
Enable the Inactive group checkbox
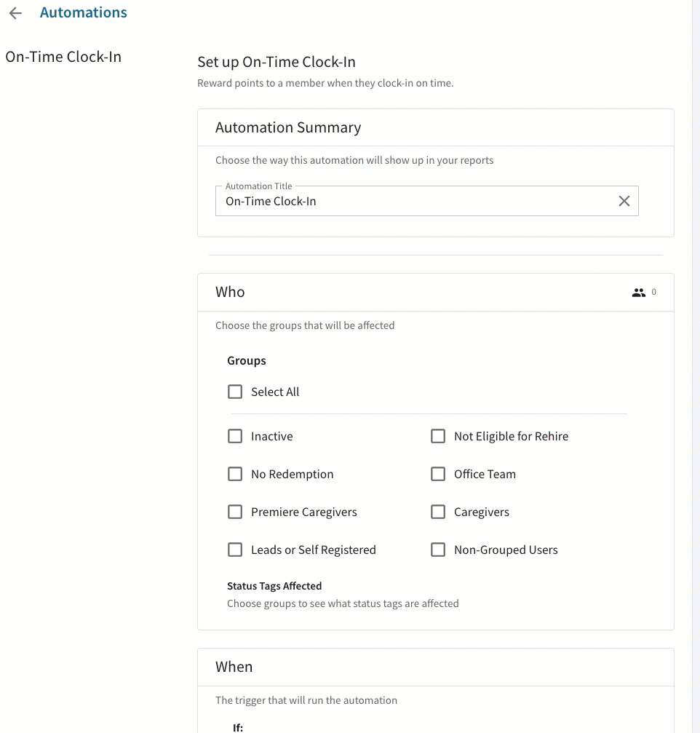(235, 436)
